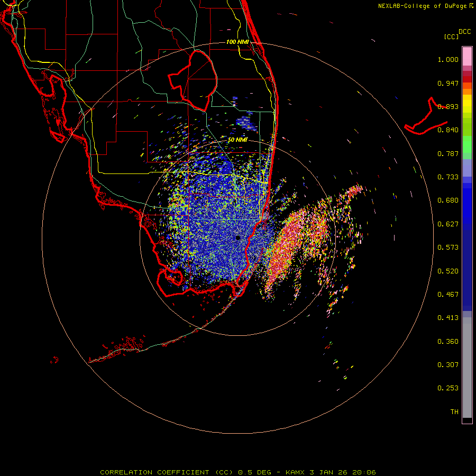476x476 pixels.
Task: Click the 0.787 legend value
Action: (448, 153)
